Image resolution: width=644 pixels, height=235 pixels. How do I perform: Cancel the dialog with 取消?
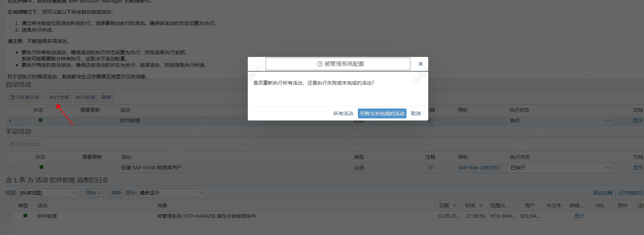(x=416, y=113)
